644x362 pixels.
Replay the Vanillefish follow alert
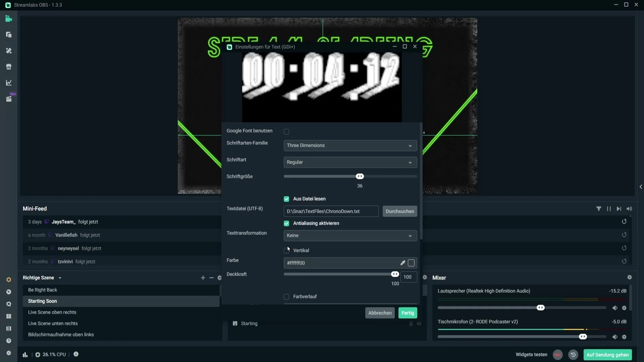tap(624, 235)
